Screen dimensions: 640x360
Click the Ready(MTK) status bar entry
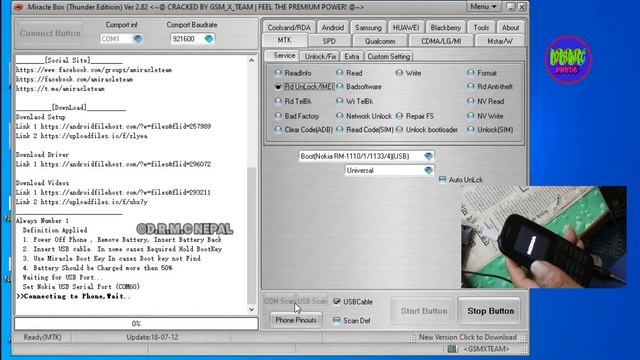pos(42,337)
